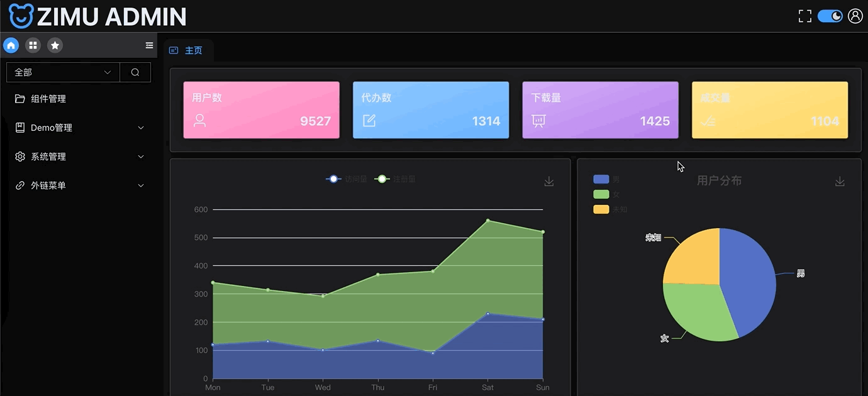Image resolution: width=868 pixels, height=396 pixels.
Task: Click the 9527 value
Action: (x=315, y=121)
